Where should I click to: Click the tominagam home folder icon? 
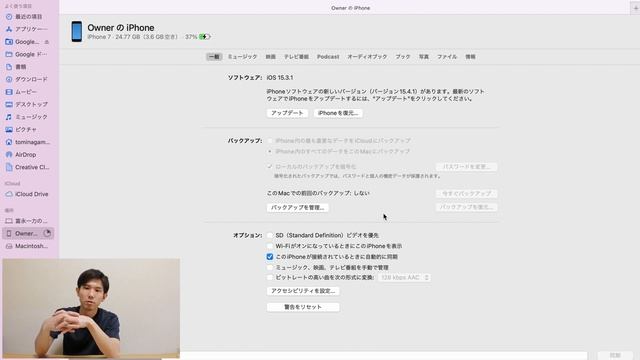tap(9, 142)
